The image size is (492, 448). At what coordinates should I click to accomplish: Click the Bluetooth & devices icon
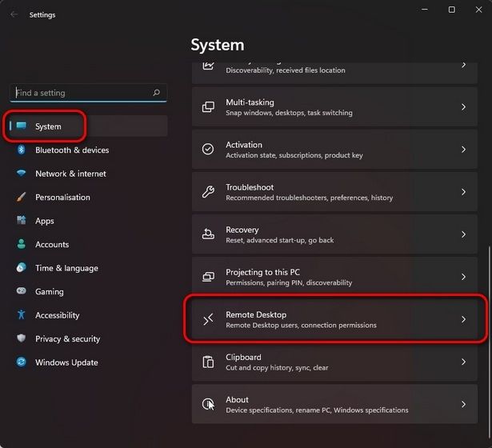pyautogui.click(x=21, y=150)
